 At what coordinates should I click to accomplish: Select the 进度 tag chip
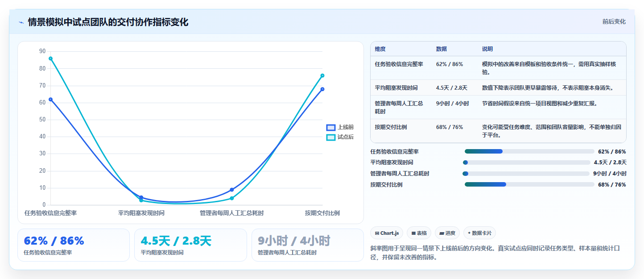[x=447, y=233]
